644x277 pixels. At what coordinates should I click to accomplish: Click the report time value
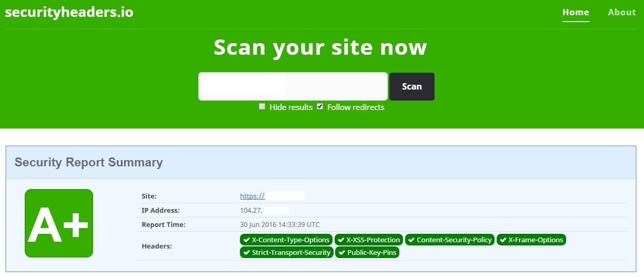pos(280,224)
